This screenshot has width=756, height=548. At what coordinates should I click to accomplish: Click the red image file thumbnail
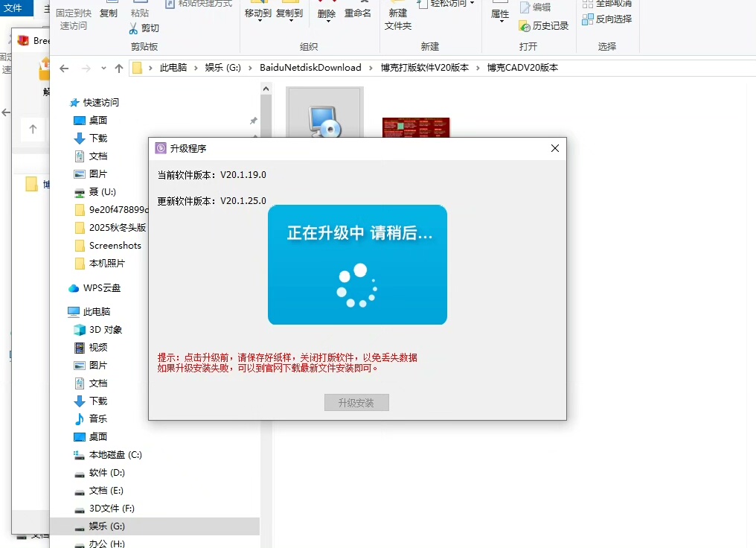pyautogui.click(x=416, y=127)
